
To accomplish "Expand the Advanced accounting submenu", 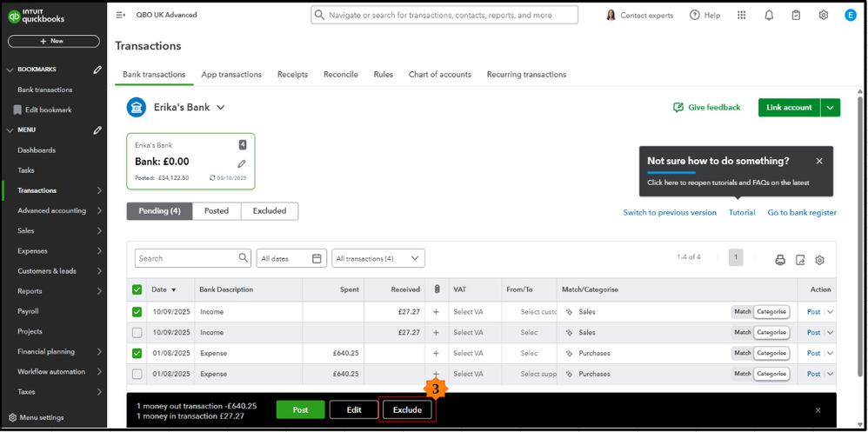I will point(99,210).
